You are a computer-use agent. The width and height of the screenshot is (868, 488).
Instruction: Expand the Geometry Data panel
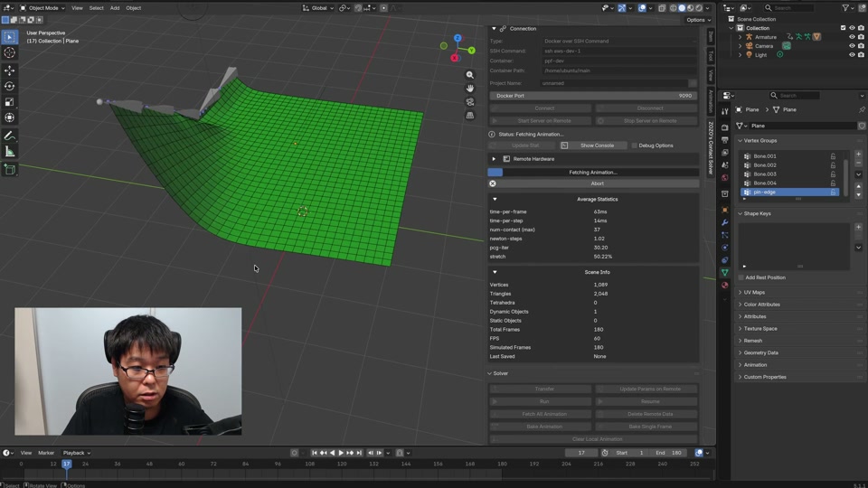point(741,352)
